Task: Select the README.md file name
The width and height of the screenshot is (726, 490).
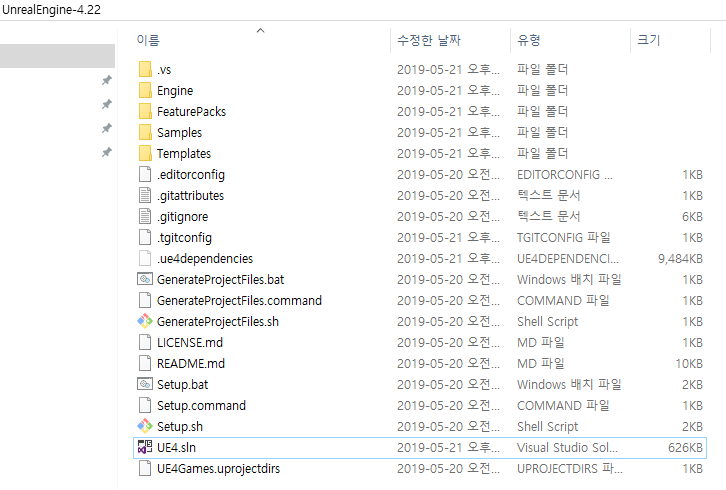Action: click(191, 363)
